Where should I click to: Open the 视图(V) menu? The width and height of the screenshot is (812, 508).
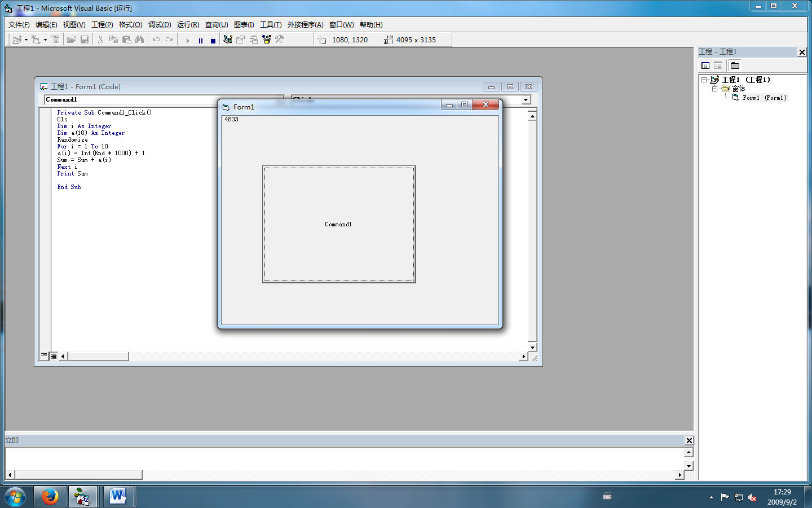pyautogui.click(x=74, y=25)
